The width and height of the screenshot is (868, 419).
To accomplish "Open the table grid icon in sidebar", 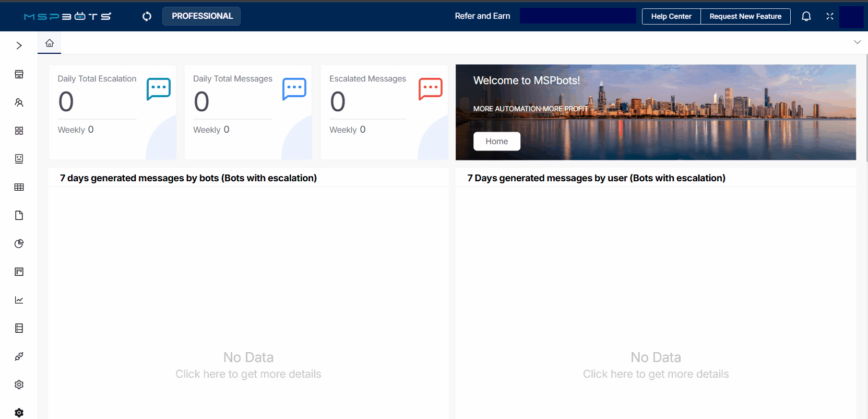I will click(19, 187).
